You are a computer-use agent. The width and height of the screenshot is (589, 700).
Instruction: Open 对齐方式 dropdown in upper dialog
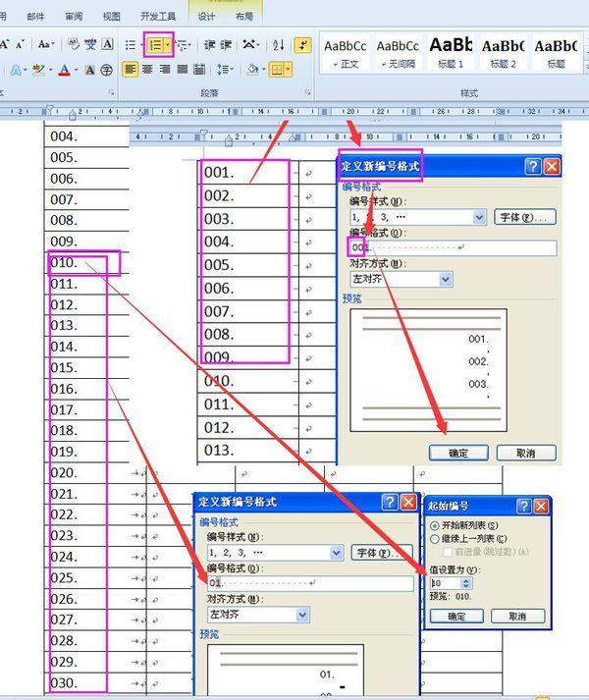point(446,280)
